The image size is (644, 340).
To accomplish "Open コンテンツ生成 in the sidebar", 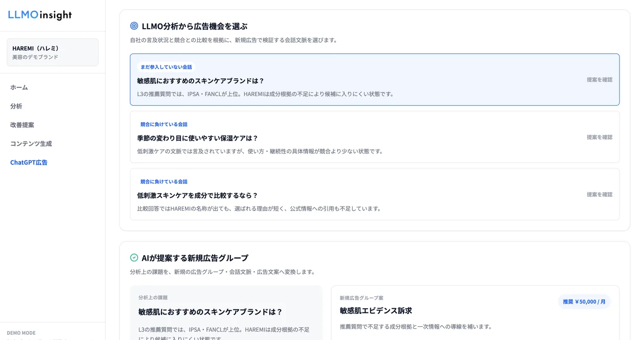I will [x=31, y=144].
